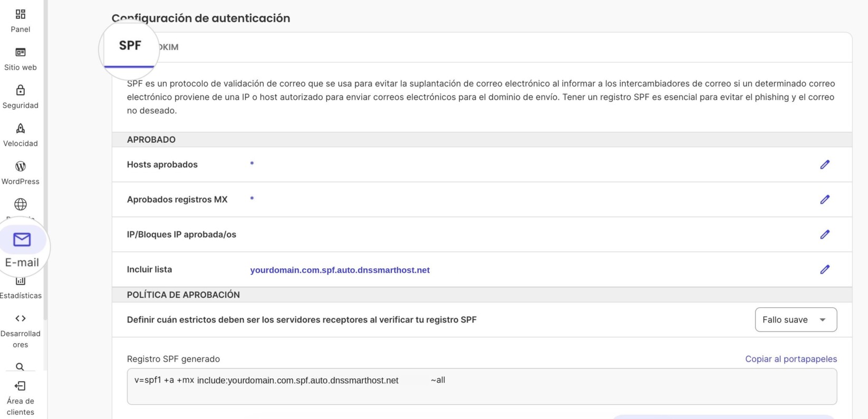This screenshot has width=868, height=419.
Task: Select the WordPress sidebar icon
Action: (21, 166)
